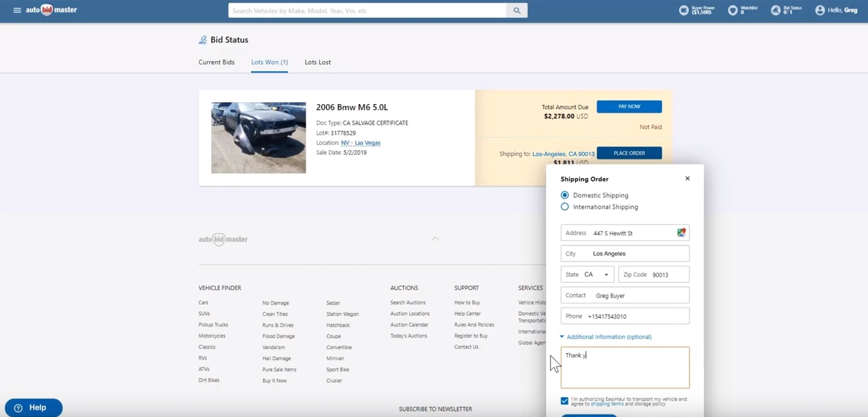Open the Hello, Greg account icon
The height and width of the screenshot is (417, 868).
click(819, 10)
